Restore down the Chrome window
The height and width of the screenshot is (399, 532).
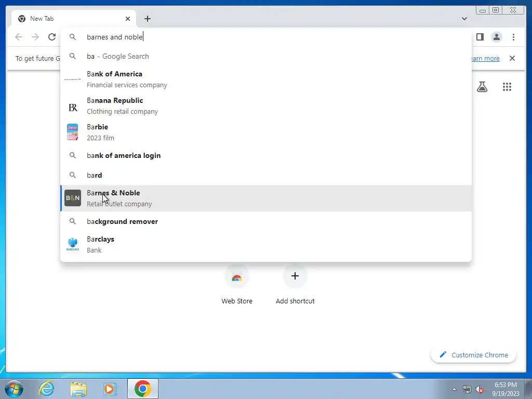tap(496, 10)
